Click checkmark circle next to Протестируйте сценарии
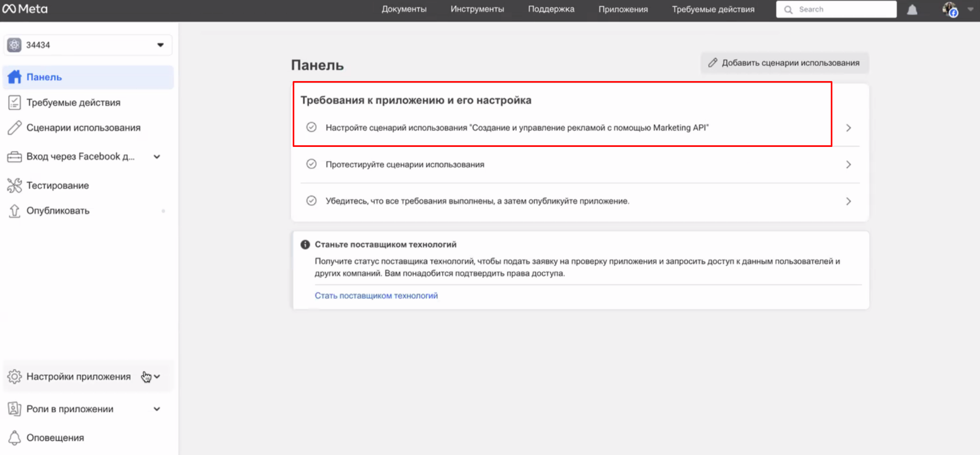 tap(311, 164)
